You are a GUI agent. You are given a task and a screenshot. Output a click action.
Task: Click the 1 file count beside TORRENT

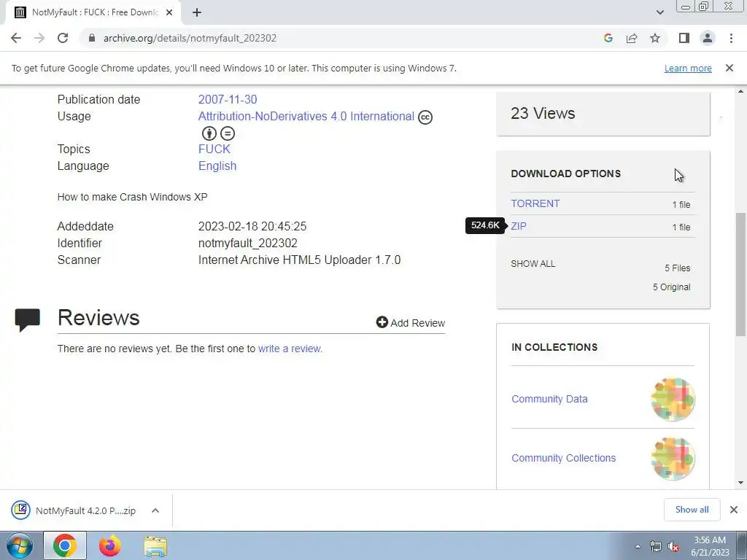(681, 205)
